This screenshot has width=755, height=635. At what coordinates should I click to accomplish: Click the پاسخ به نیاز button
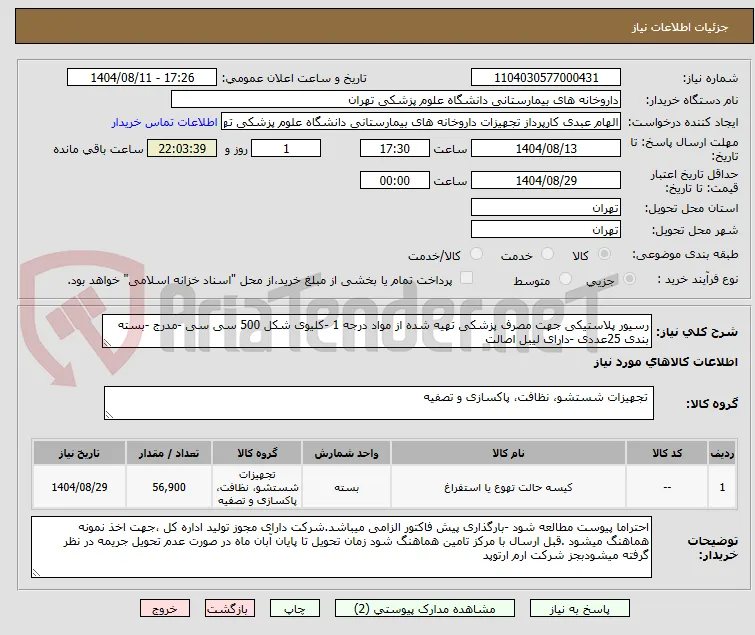[x=579, y=609]
